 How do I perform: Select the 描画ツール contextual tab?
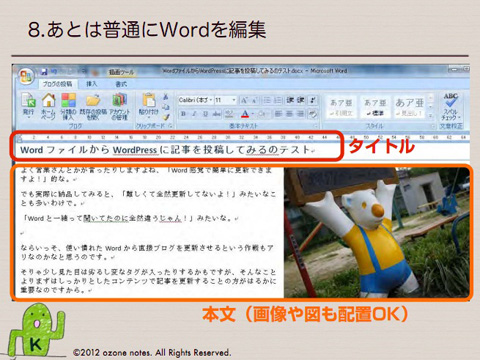pyautogui.click(x=121, y=72)
